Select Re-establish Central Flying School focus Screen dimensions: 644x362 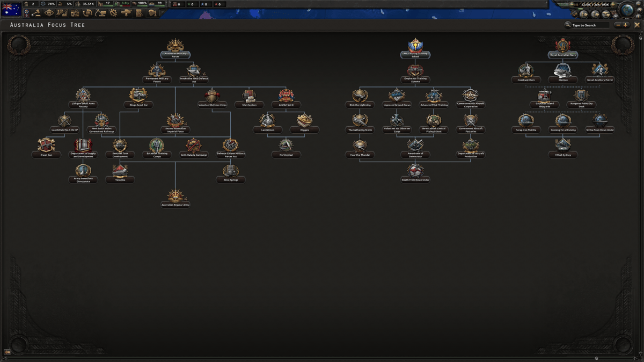coord(434,123)
